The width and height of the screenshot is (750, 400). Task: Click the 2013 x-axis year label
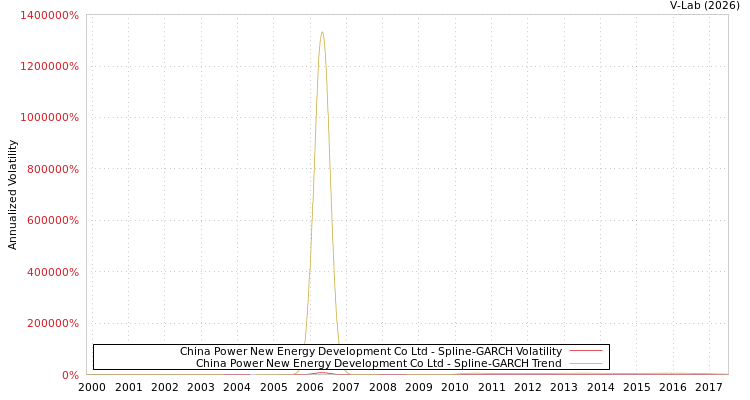click(564, 387)
